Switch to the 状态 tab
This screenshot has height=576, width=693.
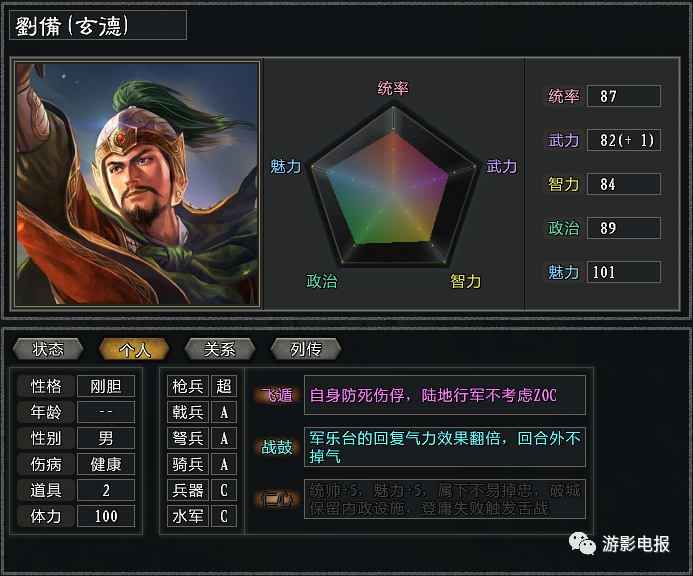48,349
